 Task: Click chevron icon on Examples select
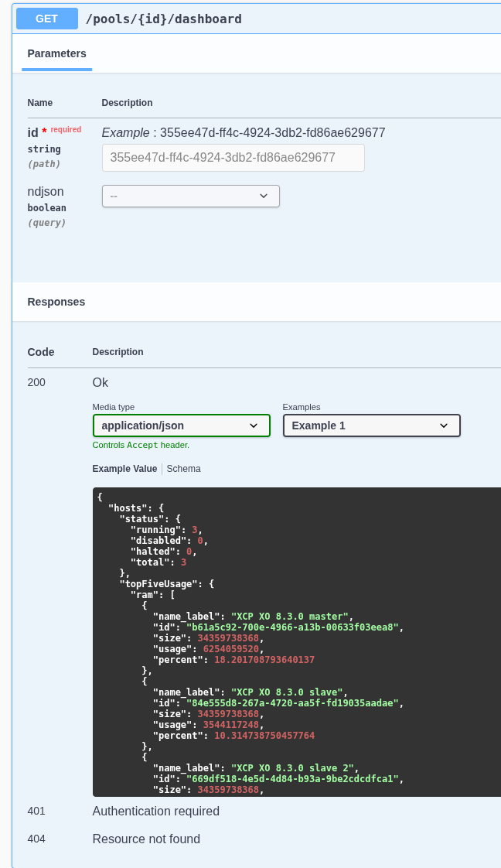coord(444,425)
